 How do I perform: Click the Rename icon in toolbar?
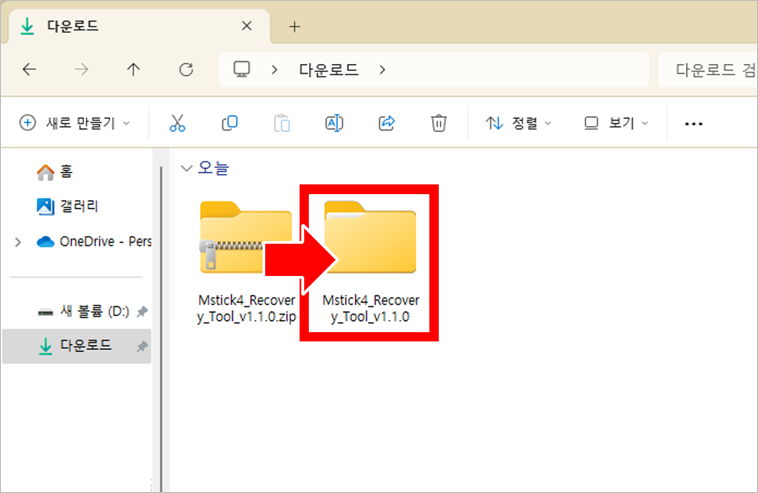[x=334, y=123]
